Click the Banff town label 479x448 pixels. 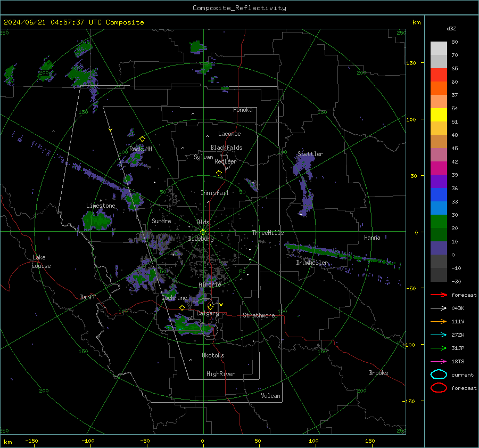pos(88,297)
